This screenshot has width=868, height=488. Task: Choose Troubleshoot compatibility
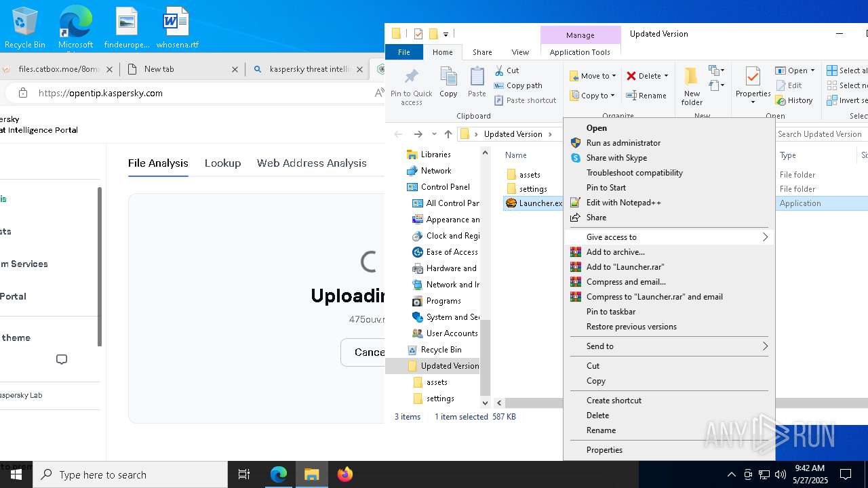click(669, 173)
